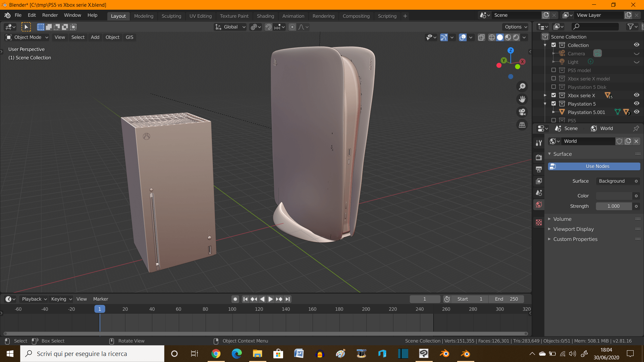644x362 pixels.
Task: Open the GIS menu
Action: (129, 37)
